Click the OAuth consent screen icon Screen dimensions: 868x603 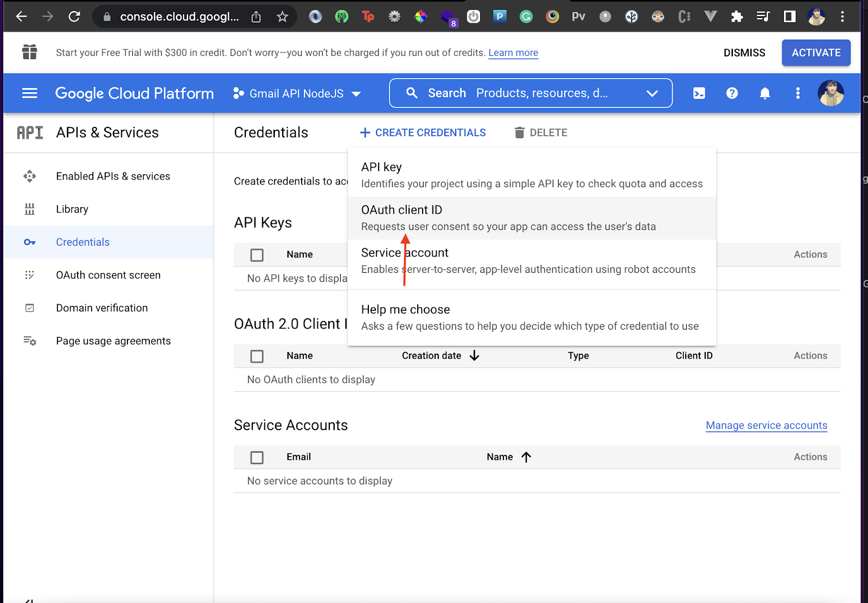30,275
